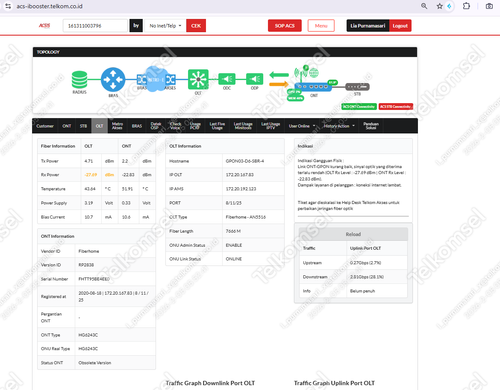Click the screenshot camera icon in browser toolbar

(489, 6)
